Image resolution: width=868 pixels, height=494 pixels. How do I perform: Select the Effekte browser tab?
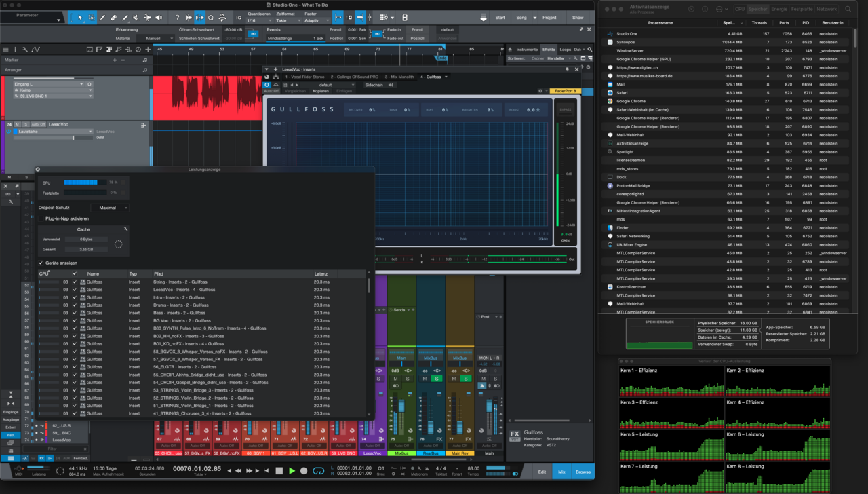(549, 50)
